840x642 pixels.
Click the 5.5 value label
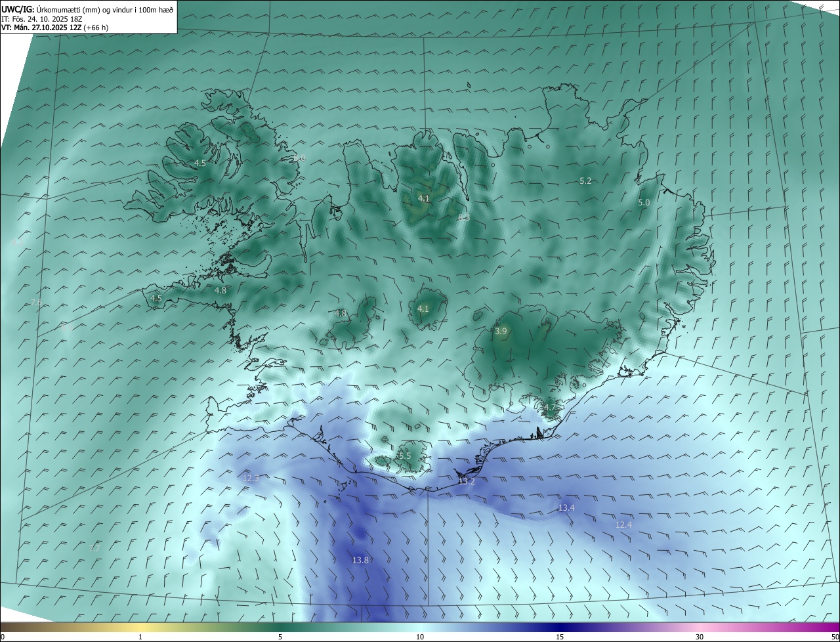click(x=404, y=456)
